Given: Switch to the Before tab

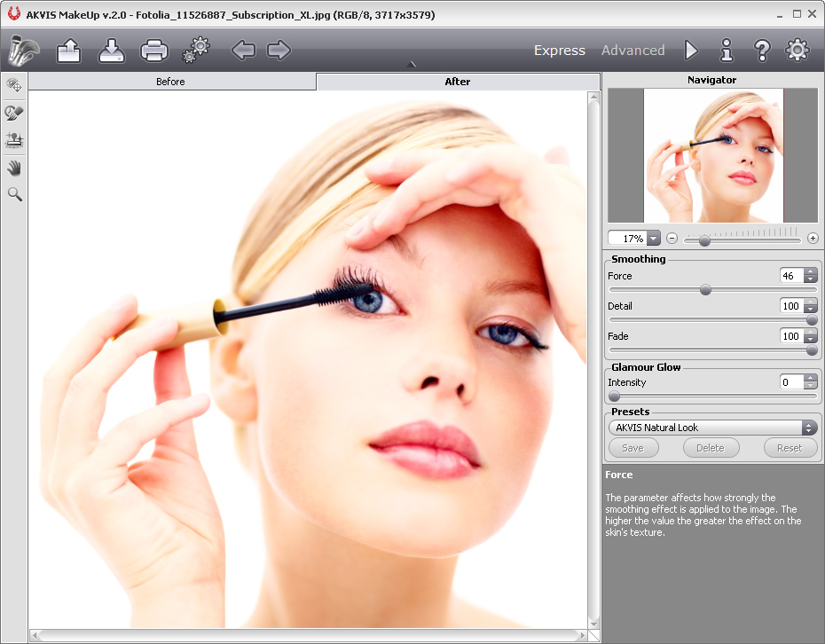Looking at the screenshot, I should (x=171, y=82).
